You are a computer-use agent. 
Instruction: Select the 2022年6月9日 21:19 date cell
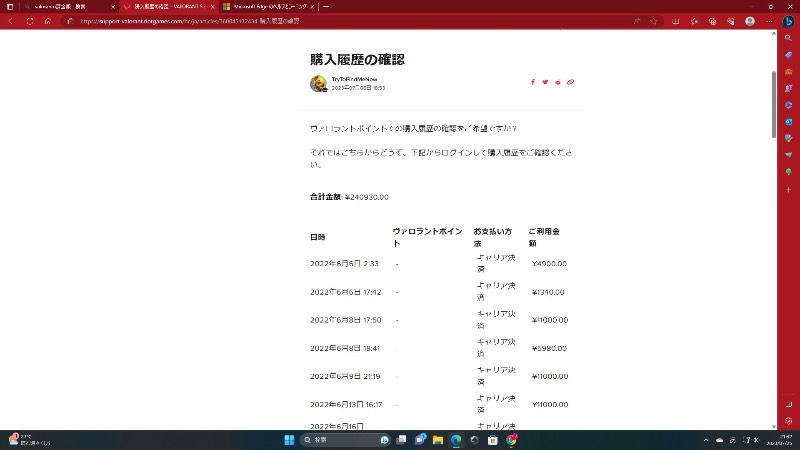click(x=345, y=377)
